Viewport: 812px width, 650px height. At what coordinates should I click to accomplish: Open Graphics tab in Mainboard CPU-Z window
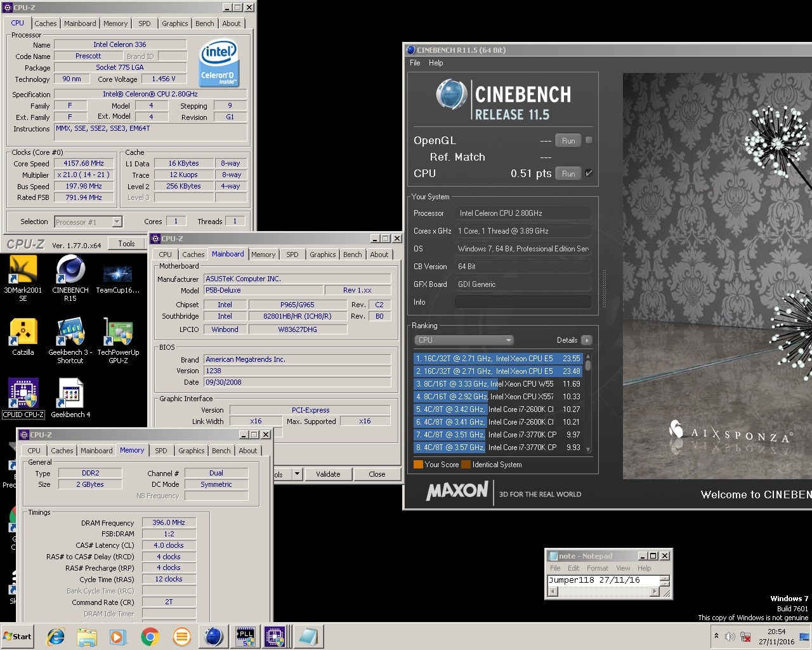coord(323,255)
